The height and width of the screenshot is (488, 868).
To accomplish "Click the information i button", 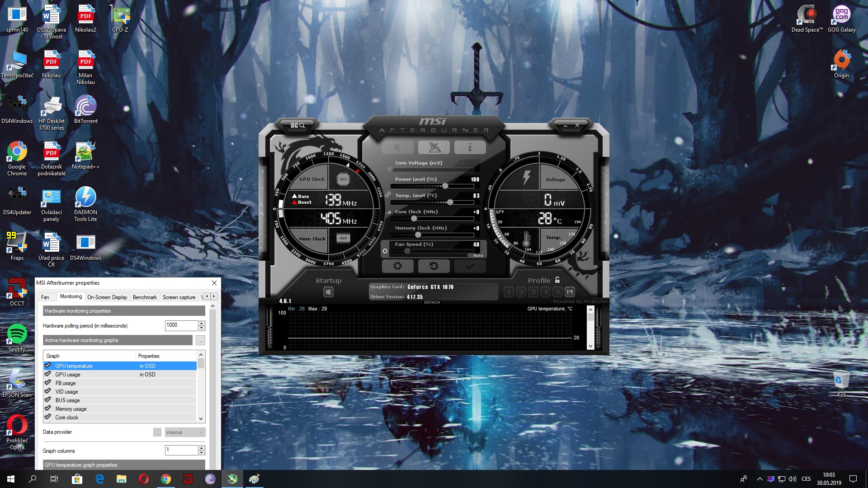I will click(470, 147).
